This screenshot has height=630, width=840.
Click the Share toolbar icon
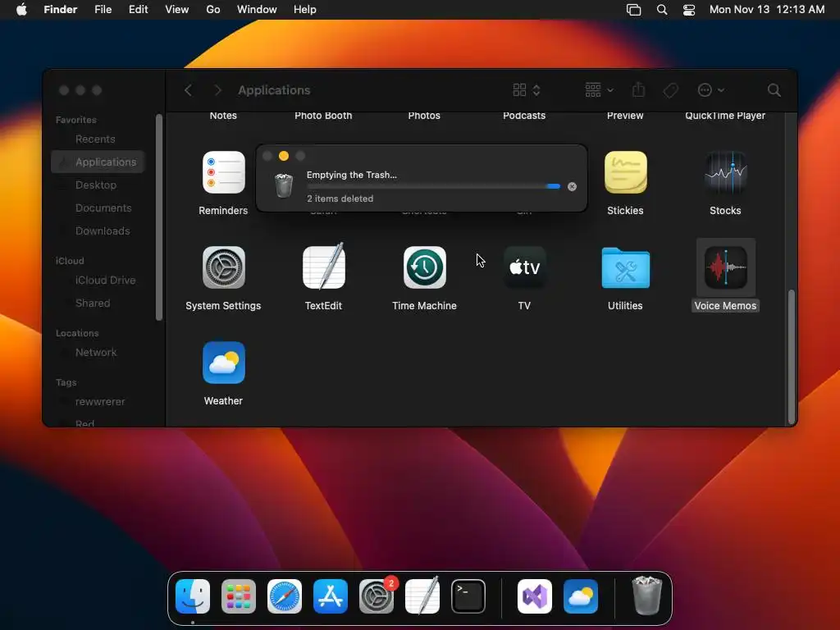tap(638, 89)
